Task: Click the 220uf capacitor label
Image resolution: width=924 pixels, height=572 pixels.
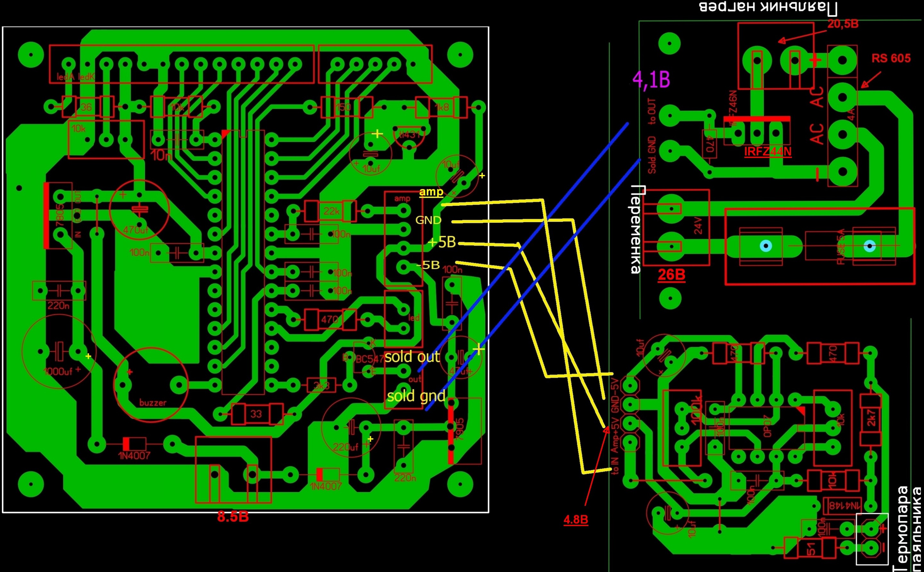Action: [x=346, y=447]
